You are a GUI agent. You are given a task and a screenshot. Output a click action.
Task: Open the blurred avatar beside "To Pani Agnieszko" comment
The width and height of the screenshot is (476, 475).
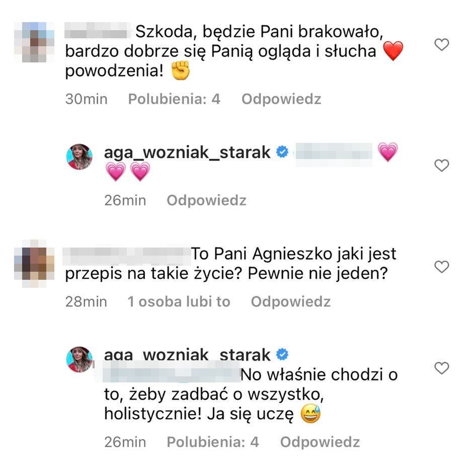pyautogui.click(x=34, y=264)
